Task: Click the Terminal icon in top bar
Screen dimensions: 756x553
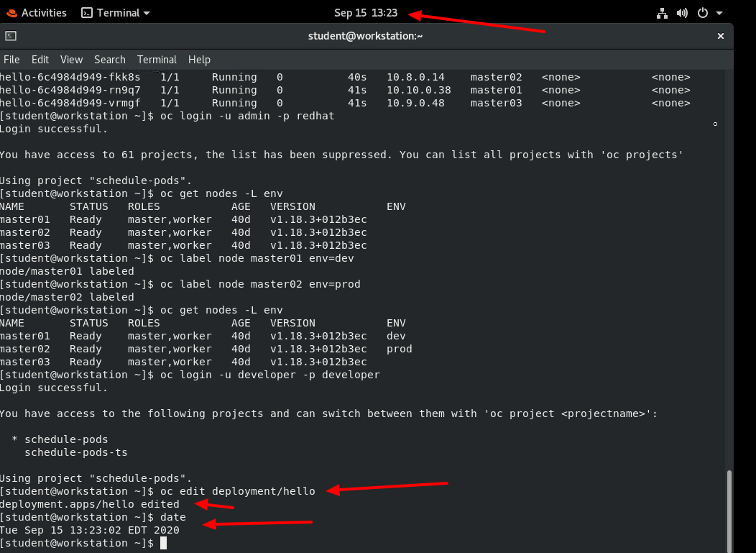Action: (87, 13)
